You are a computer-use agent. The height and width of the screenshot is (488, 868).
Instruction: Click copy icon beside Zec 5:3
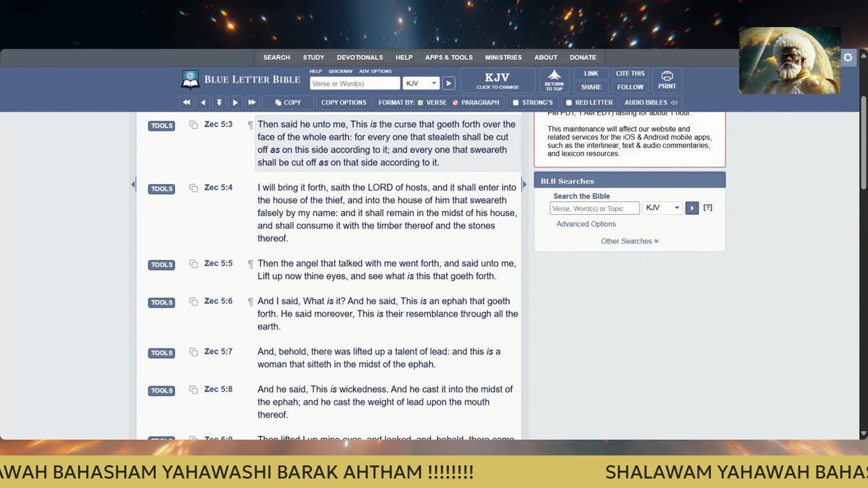(193, 125)
